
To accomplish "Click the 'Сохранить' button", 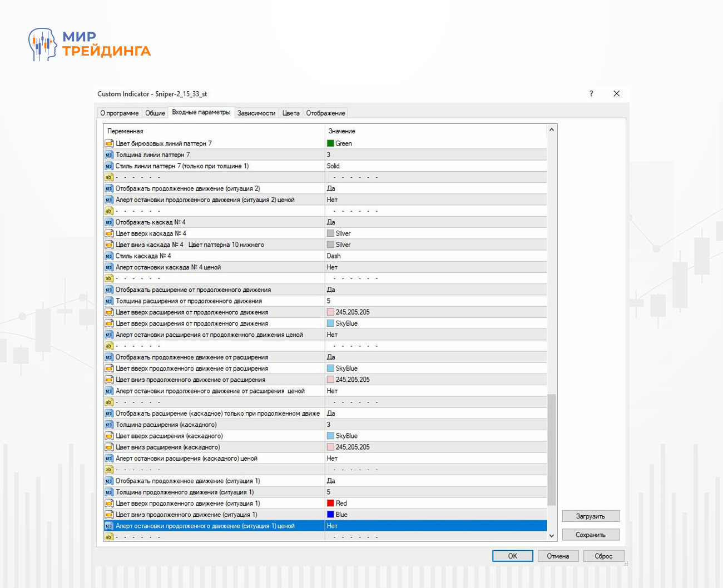I will point(590,535).
